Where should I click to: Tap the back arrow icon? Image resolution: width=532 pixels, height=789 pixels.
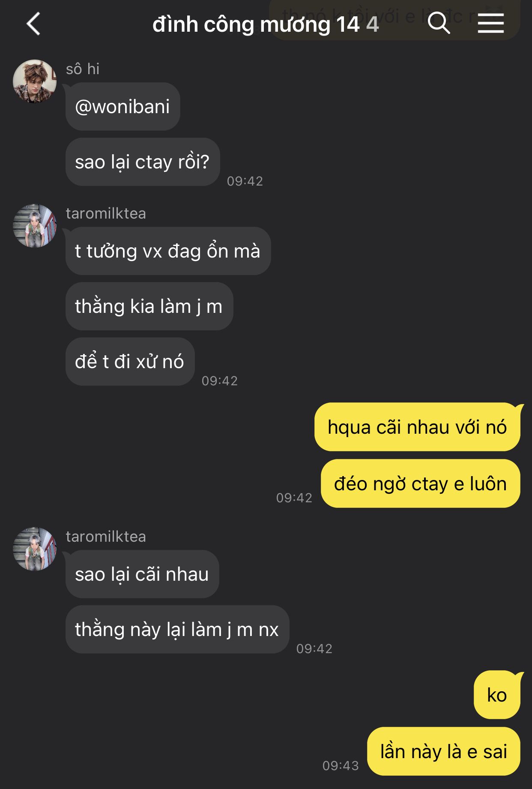[x=33, y=24]
